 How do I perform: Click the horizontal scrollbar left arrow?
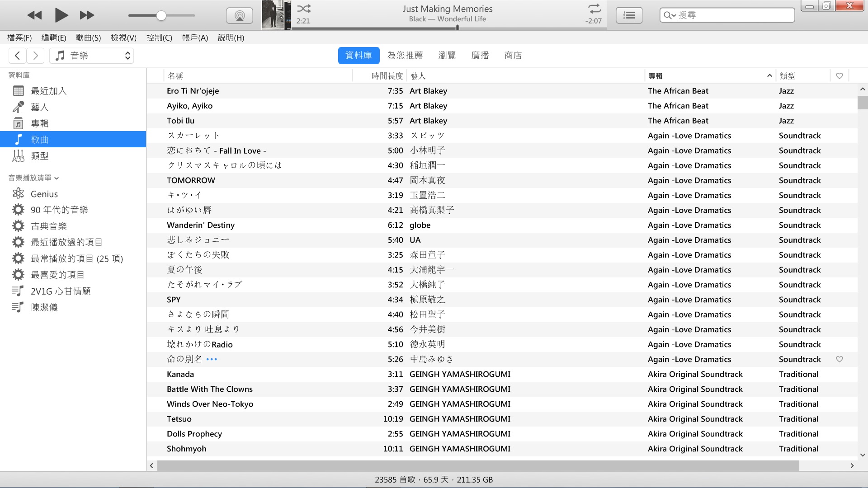(x=152, y=465)
